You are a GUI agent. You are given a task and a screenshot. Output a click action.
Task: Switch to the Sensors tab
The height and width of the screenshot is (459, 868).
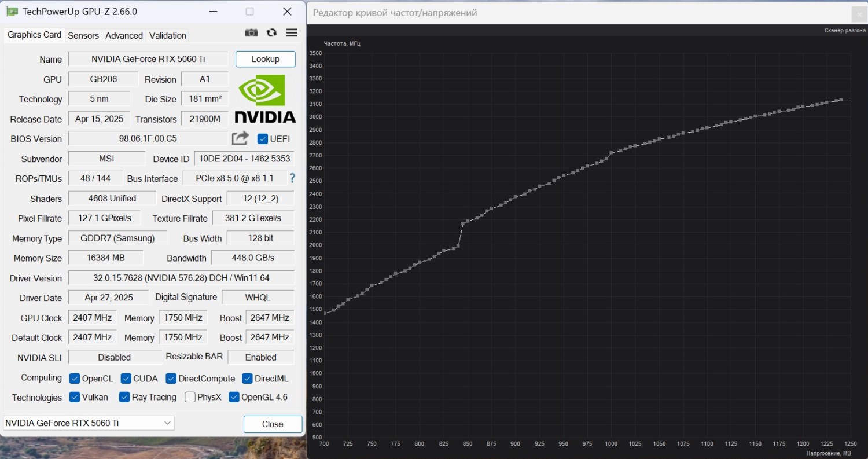pyautogui.click(x=83, y=35)
